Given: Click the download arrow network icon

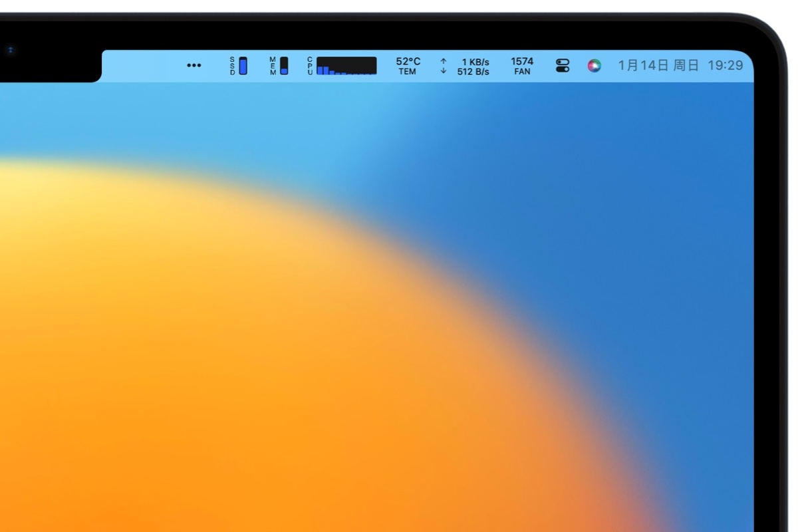Looking at the screenshot, I should (x=444, y=71).
